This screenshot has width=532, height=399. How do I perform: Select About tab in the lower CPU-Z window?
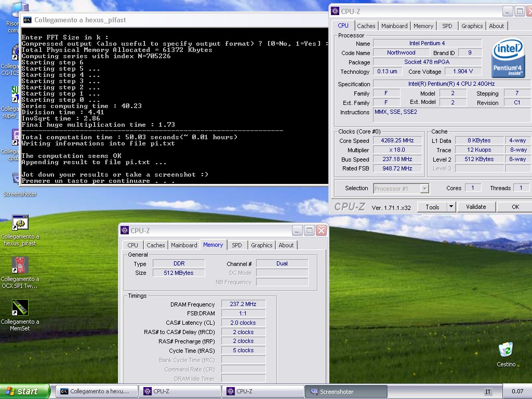pyautogui.click(x=286, y=245)
